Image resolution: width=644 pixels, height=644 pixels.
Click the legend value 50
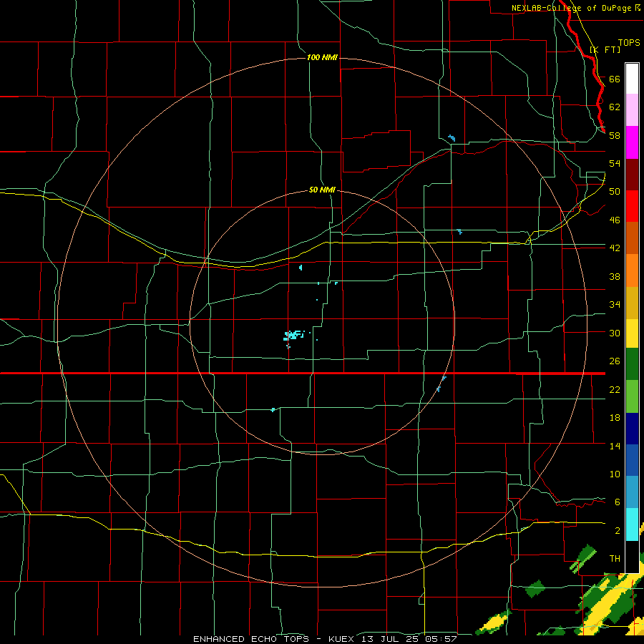click(615, 192)
